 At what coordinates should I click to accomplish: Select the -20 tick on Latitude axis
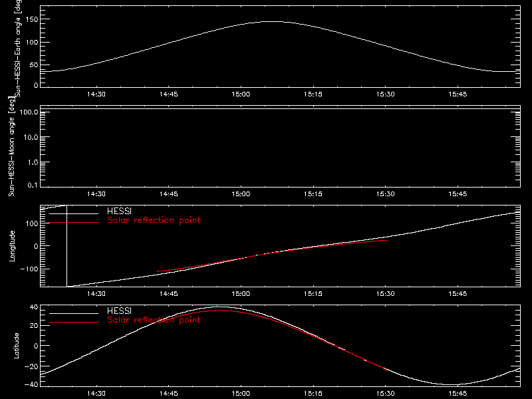[31, 366]
